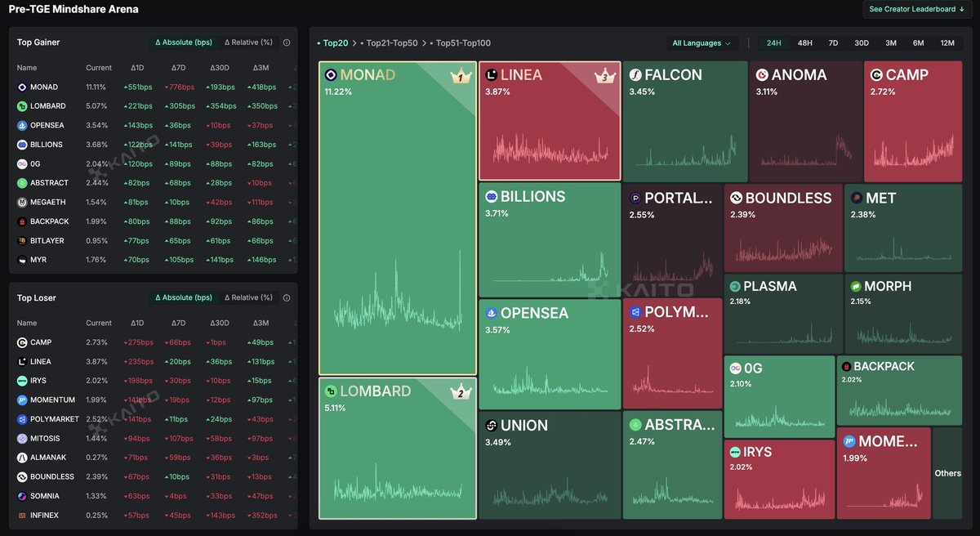Click the OPENSEA logo in Top Gainer list
Viewport: 980px width, 536px height.
(x=22, y=126)
